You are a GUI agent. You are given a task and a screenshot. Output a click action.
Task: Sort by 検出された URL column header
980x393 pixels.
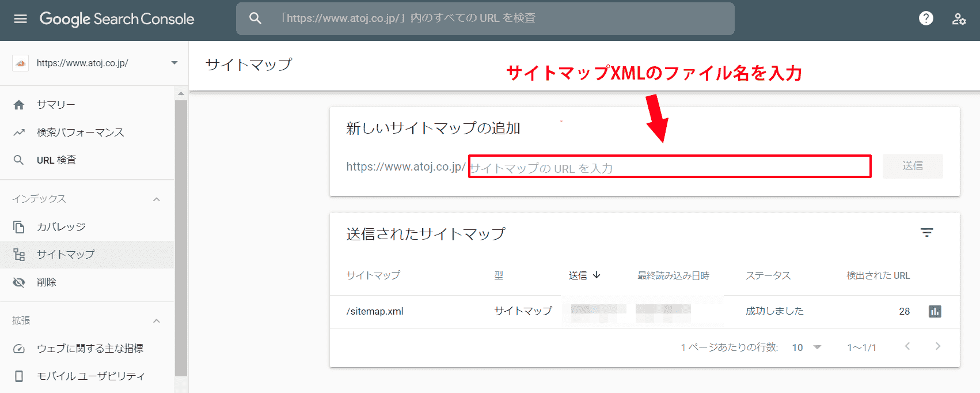[x=878, y=275]
